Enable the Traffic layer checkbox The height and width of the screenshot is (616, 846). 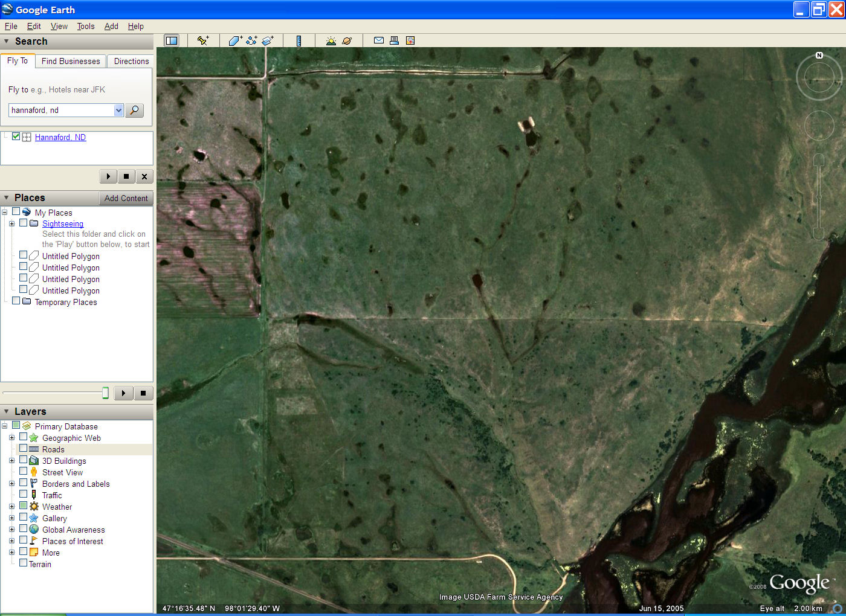(x=23, y=495)
